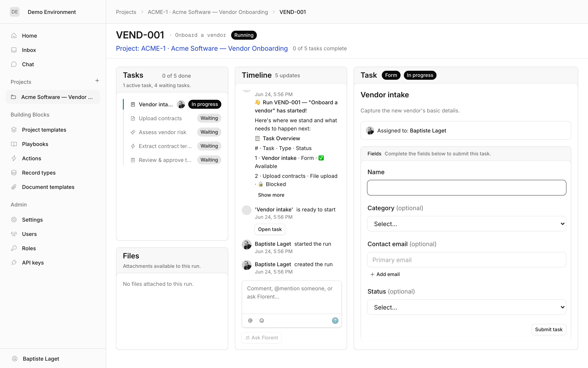This screenshot has height=368, width=588.
Task: Click the @ mention icon in comment box
Action: coord(250,321)
